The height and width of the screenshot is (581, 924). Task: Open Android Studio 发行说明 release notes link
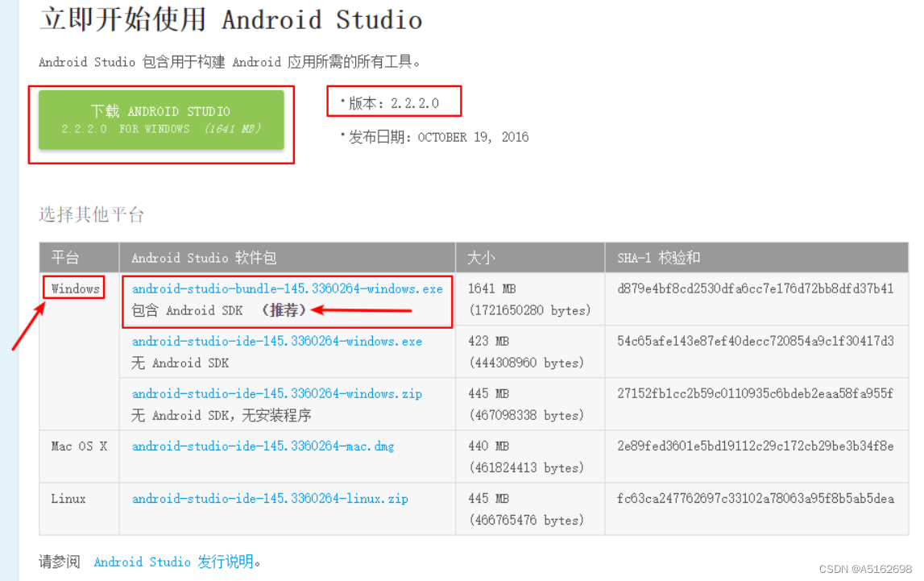click(175, 562)
